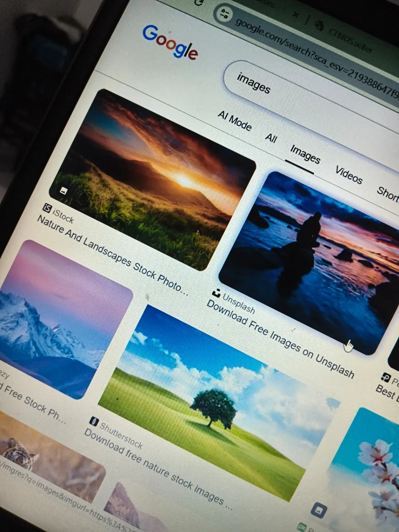The width and height of the screenshot is (399, 532).
Task: Click the iStock favicon icon
Action: click(x=47, y=208)
